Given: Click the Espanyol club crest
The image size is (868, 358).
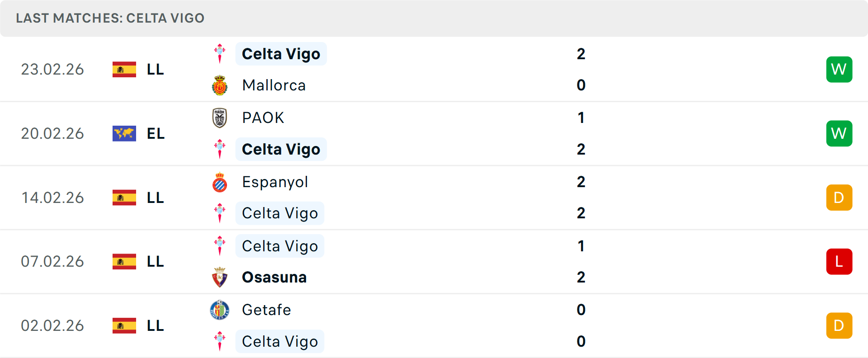Looking at the screenshot, I should [x=220, y=182].
